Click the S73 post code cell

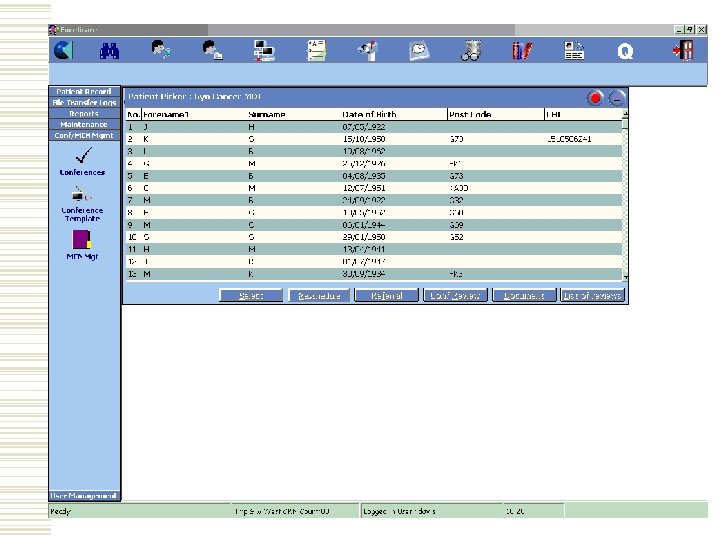click(456, 176)
